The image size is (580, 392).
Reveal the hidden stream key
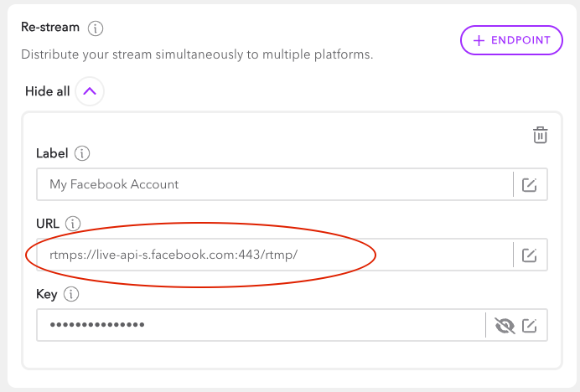click(x=505, y=325)
